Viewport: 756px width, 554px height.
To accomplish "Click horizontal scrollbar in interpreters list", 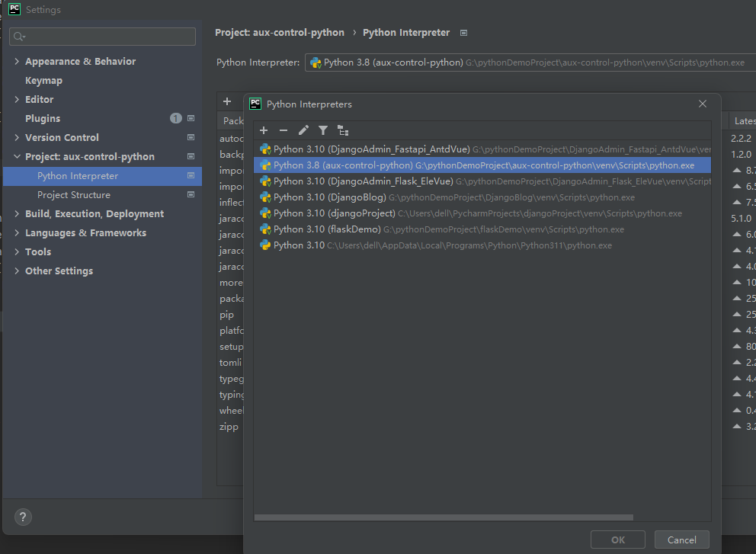I will pyautogui.click(x=444, y=517).
